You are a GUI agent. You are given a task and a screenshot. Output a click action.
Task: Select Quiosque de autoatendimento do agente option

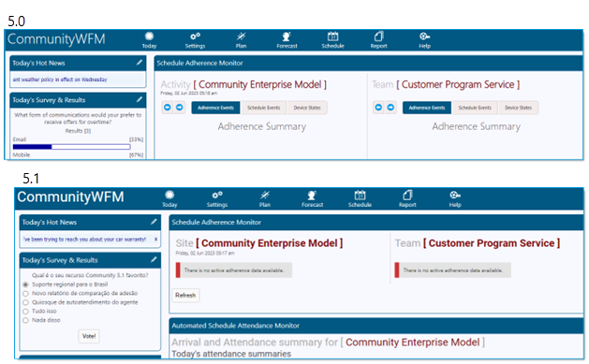click(x=25, y=302)
